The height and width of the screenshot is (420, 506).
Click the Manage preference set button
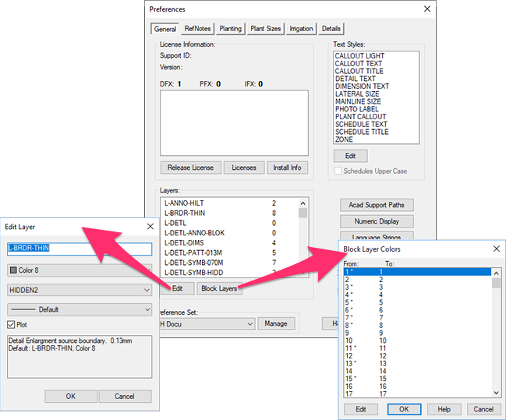pyautogui.click(x=276, y=323)
